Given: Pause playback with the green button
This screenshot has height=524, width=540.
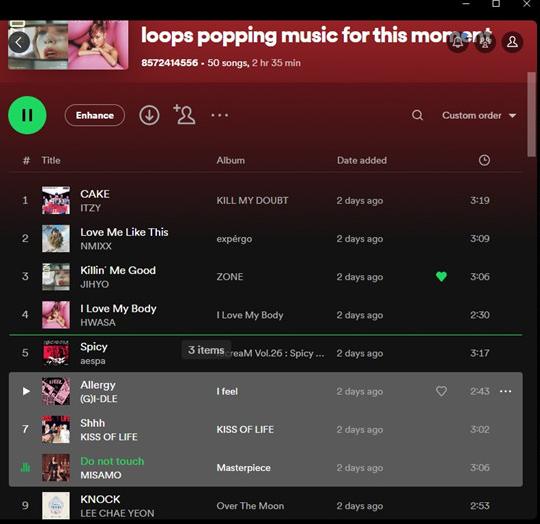Looking at the screenshot, I should 27,115.
